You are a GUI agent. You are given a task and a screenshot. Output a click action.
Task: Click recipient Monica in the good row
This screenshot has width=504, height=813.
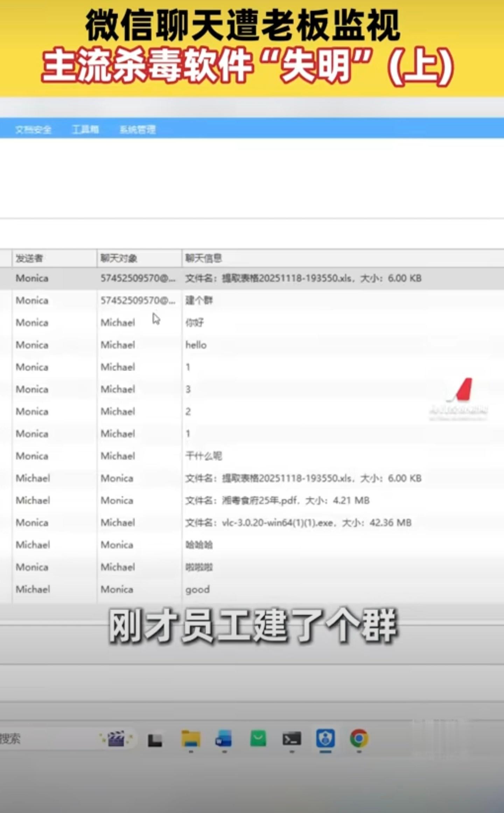pyautogui.click(x=117, y=589)
